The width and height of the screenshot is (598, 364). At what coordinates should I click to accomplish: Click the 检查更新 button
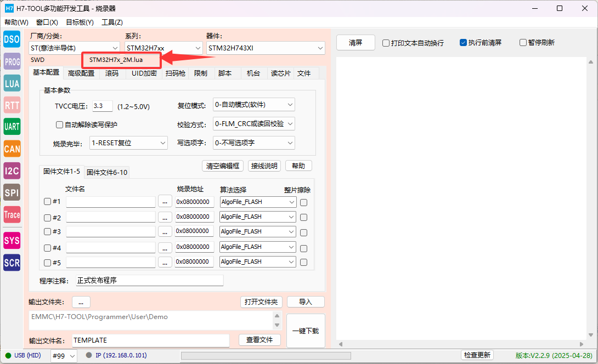tap(477, 355)
